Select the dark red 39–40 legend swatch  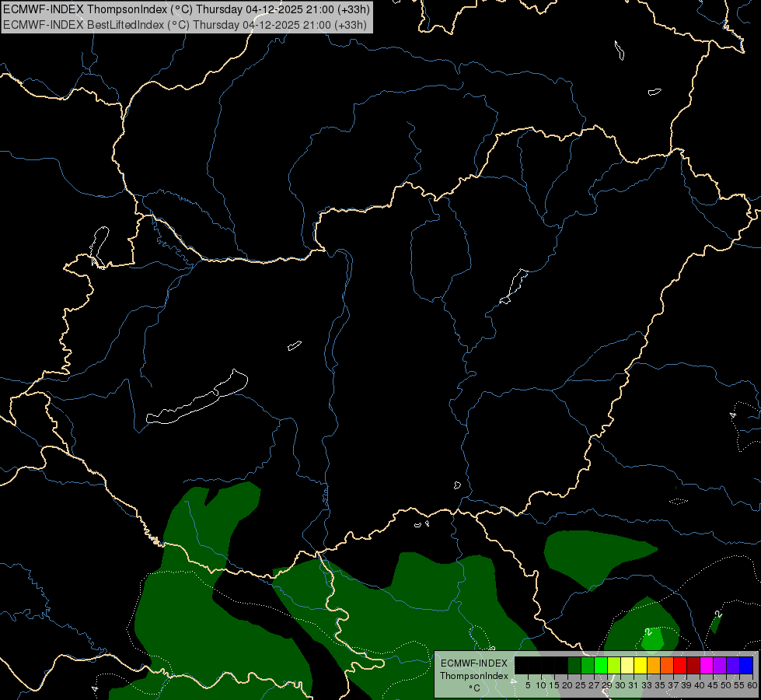pyautogui.click(x=693, y=665)
